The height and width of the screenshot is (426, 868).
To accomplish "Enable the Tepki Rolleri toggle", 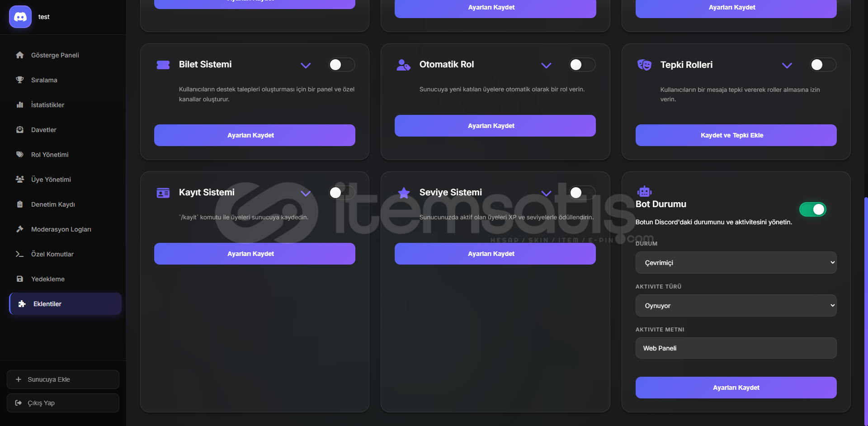I will (823, 65).
